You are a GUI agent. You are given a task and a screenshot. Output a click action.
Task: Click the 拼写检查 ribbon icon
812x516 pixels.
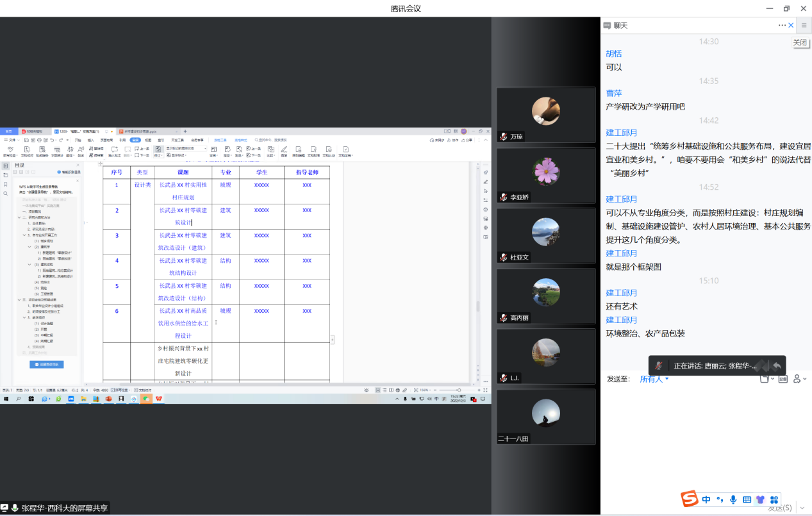tap(11, 151)
